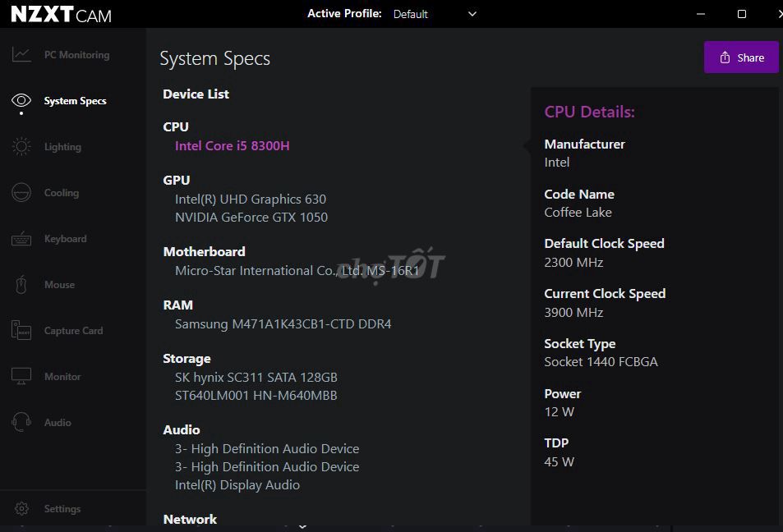The width and height of the screenshot is (783, 532).
Task: Click the Capture Card icon
Action: tap(21, 330)
